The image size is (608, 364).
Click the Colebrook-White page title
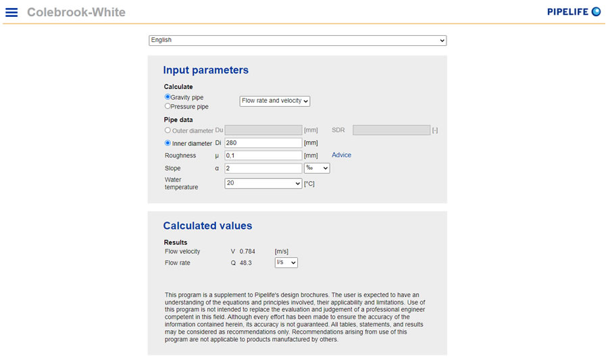click(76, 12)
